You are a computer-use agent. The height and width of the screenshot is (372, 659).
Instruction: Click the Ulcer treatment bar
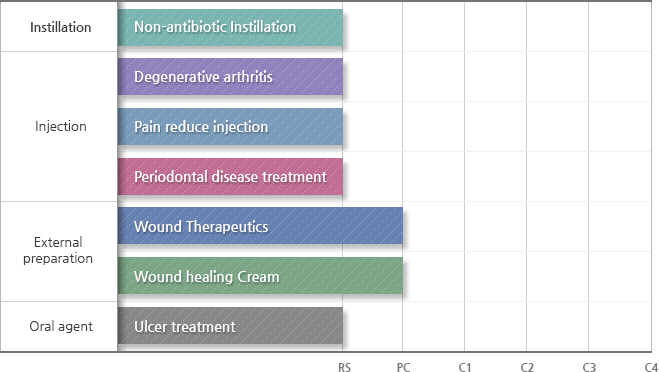pos(230,325)
